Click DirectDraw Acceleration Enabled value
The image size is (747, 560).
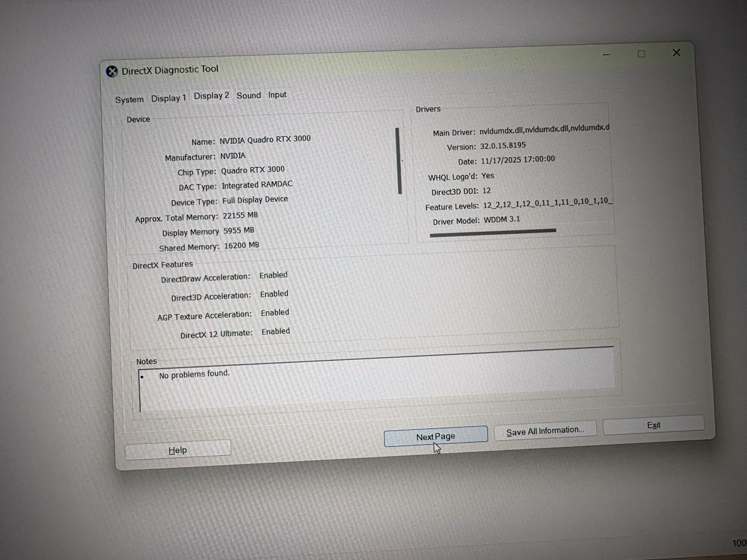point(273,275)
